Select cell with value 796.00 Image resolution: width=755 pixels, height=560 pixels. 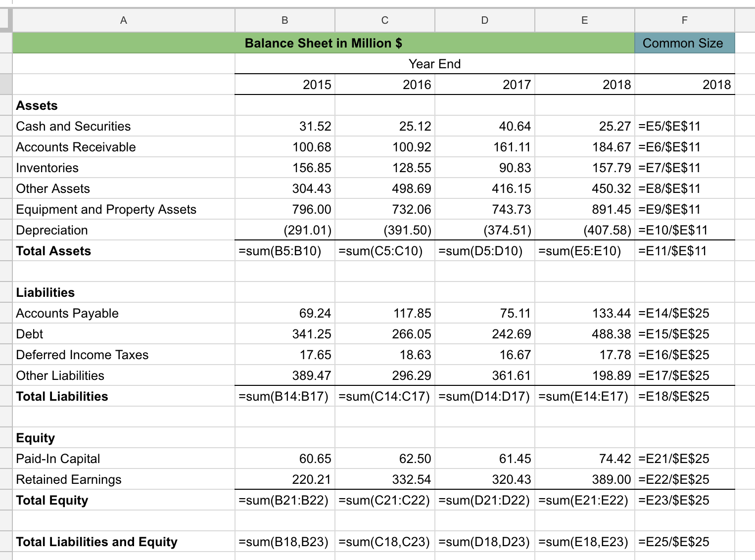click(x=285, y=209)
